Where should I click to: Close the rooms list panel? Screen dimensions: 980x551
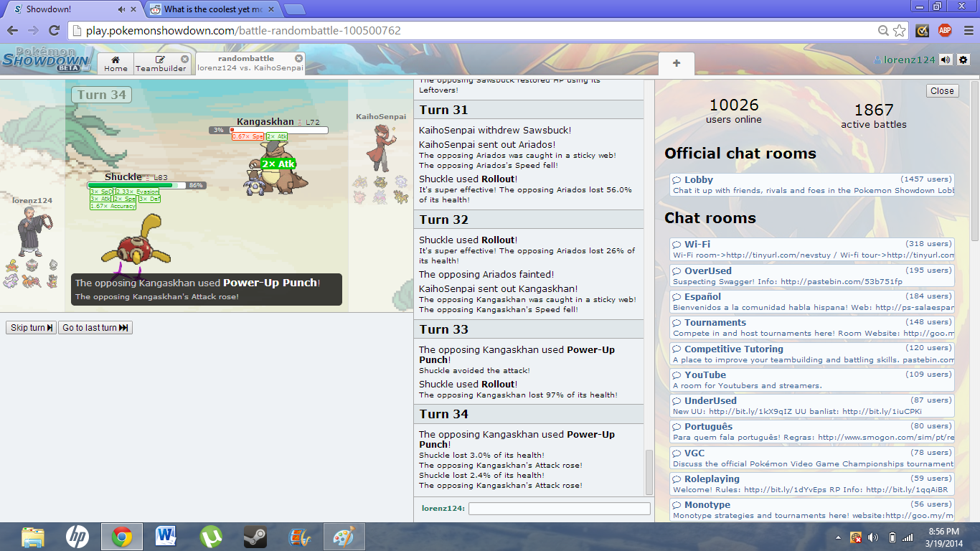tap(942, 91)
